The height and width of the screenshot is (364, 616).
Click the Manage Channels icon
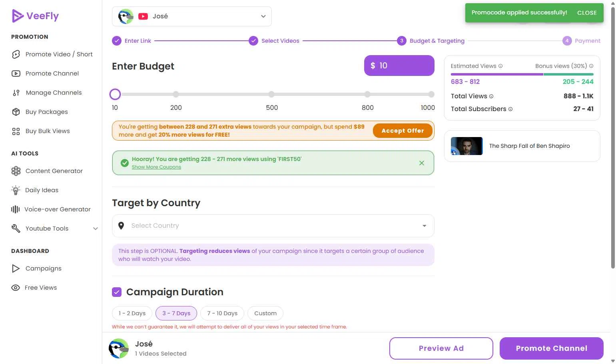[16, 93]
